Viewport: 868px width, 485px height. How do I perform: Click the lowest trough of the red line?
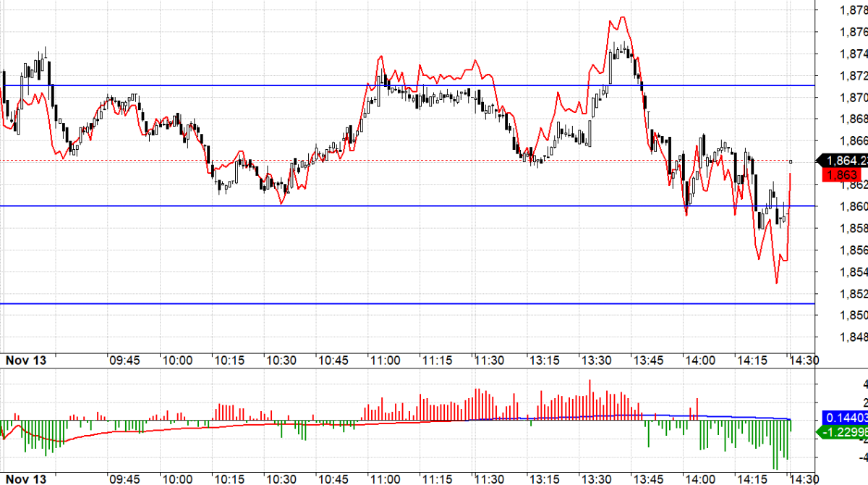click(776, 283)
